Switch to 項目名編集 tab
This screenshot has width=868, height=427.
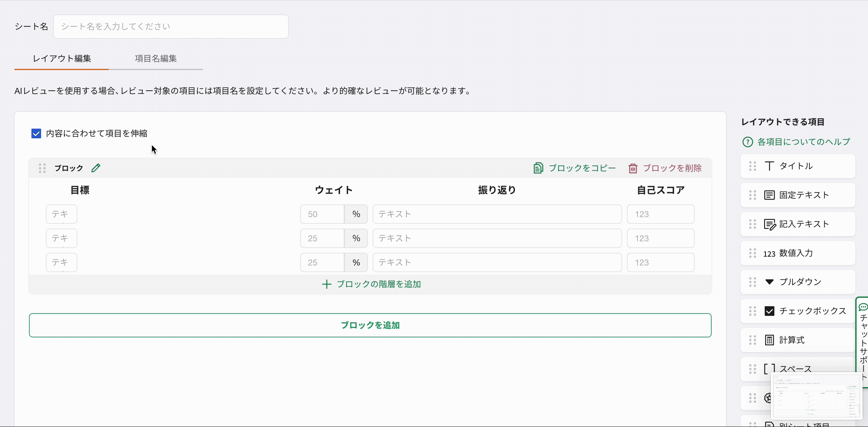pyautogui.click(x=156, y=59)
